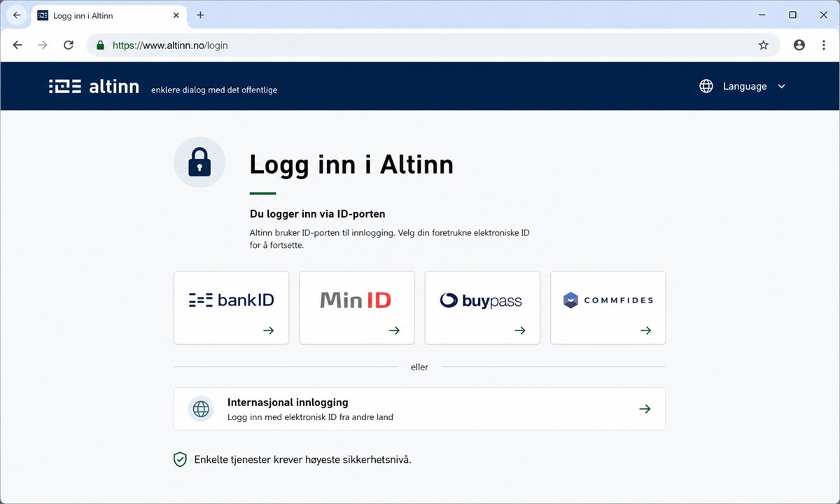Screen dimensions: 840x504
Task: Open the browser three-dot menu
Action: tap(822, 45)
